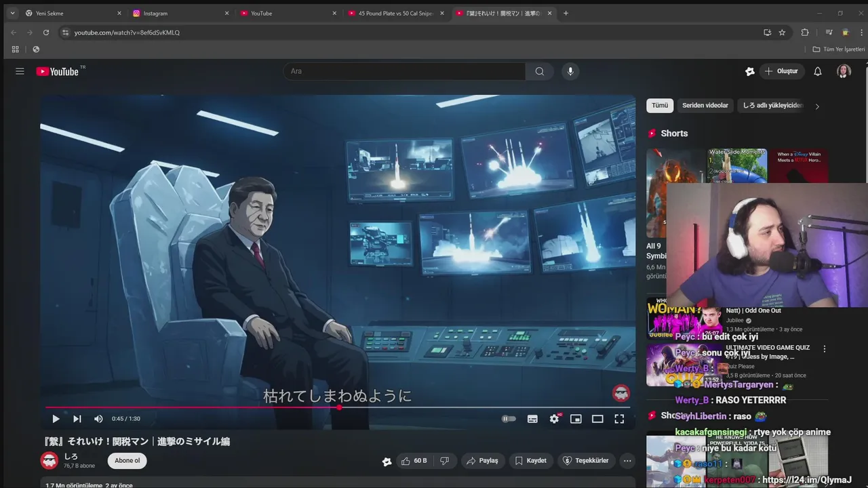Open the tab search dropdown arrow
This screenshot has height=488, width=868.
[12, 13]
